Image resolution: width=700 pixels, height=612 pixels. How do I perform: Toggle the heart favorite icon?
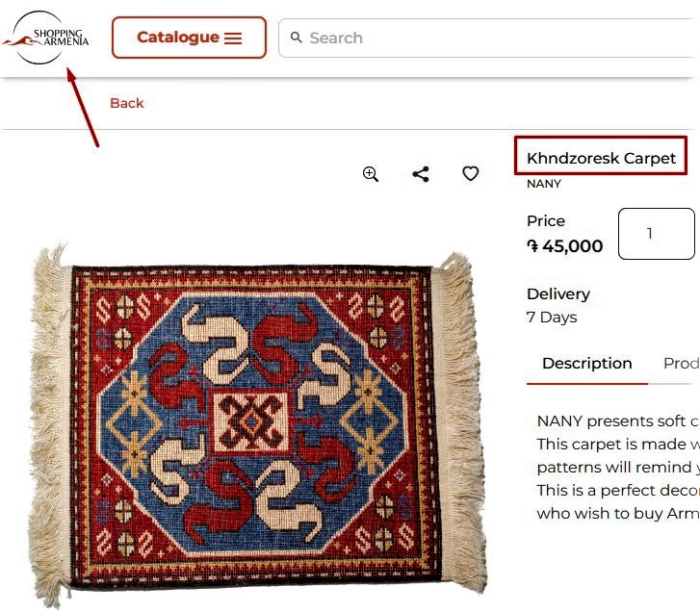pos(470,174)
